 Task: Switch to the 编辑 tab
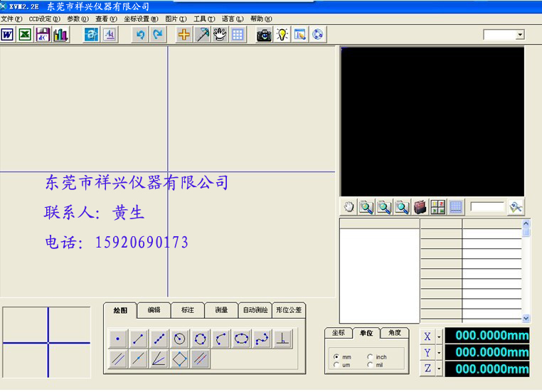pyautogui.click(x=154, y=310)
